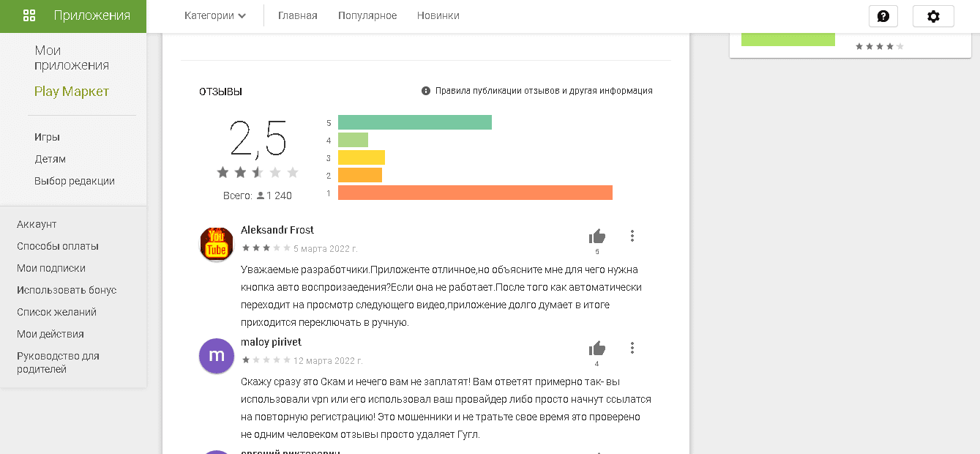This screenshot has height=454, width=980.
Task: Click the 1-star rating bar
Action: coord(475,192)
